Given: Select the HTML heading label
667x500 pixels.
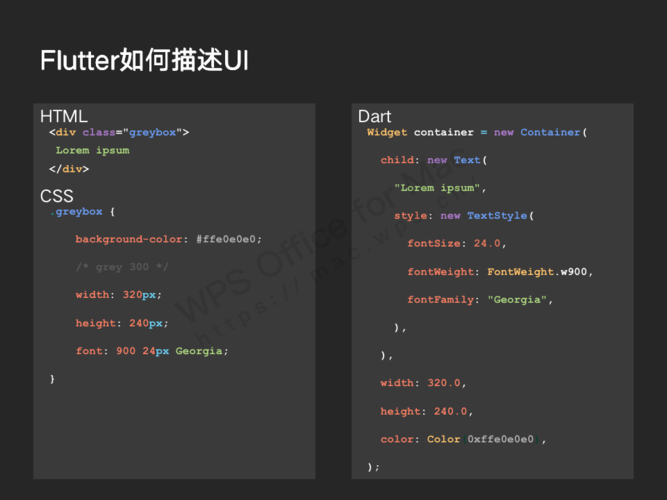Looking at the screenshot, I should (x=64, y=116).
